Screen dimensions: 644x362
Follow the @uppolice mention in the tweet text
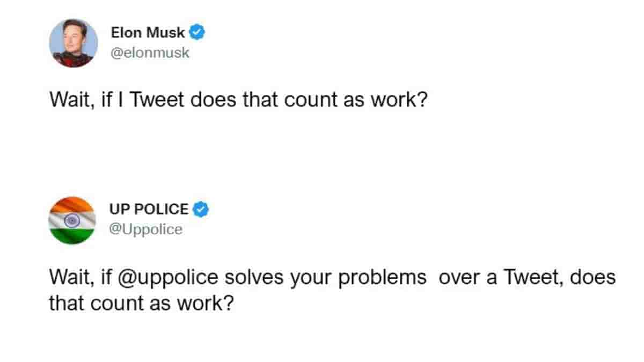click(172, 278)
